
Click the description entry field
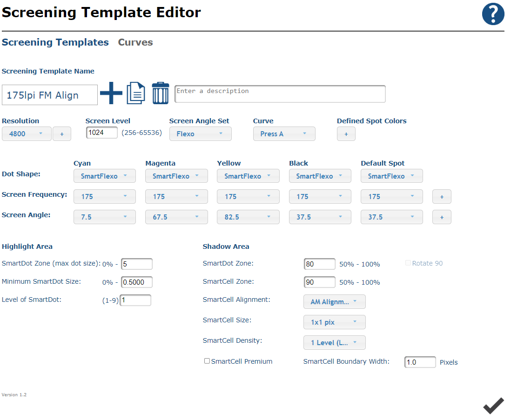(280, 93)
